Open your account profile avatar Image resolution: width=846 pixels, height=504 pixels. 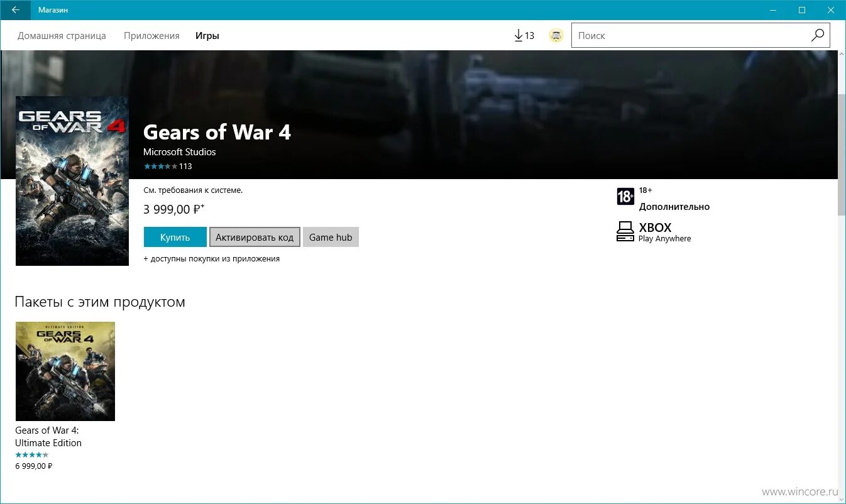(x=556, y=35)
